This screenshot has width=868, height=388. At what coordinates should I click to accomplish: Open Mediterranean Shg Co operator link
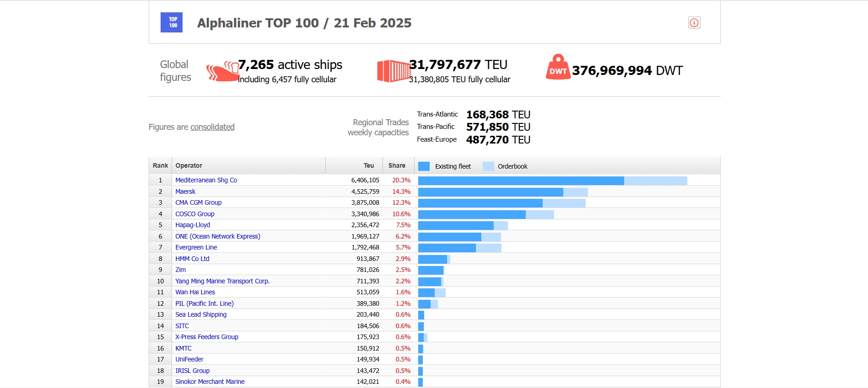[x=206, y=180]
